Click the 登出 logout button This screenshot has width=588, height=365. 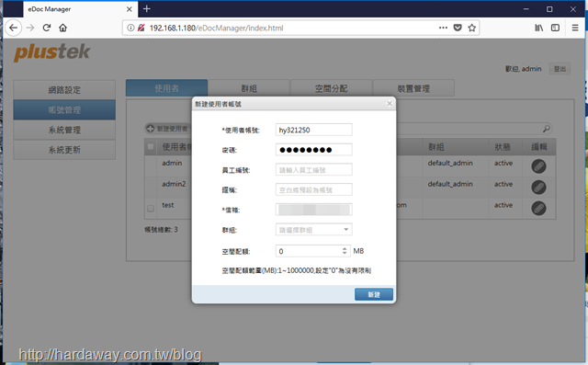coord(560,69)
